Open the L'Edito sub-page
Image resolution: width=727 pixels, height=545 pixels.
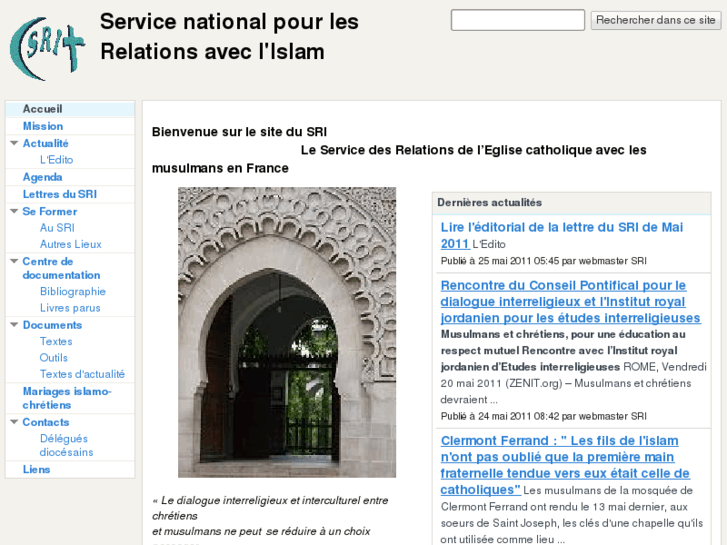point(57,160)
